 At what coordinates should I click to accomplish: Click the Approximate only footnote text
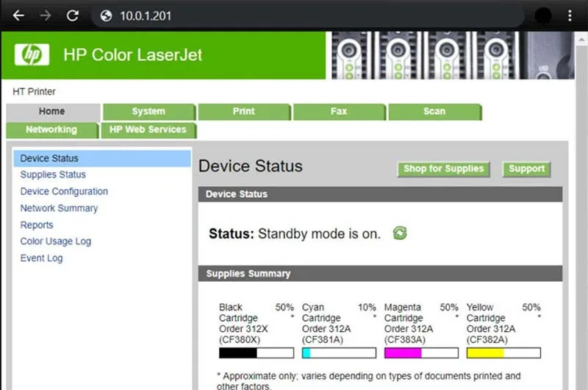tap(369, 380)
